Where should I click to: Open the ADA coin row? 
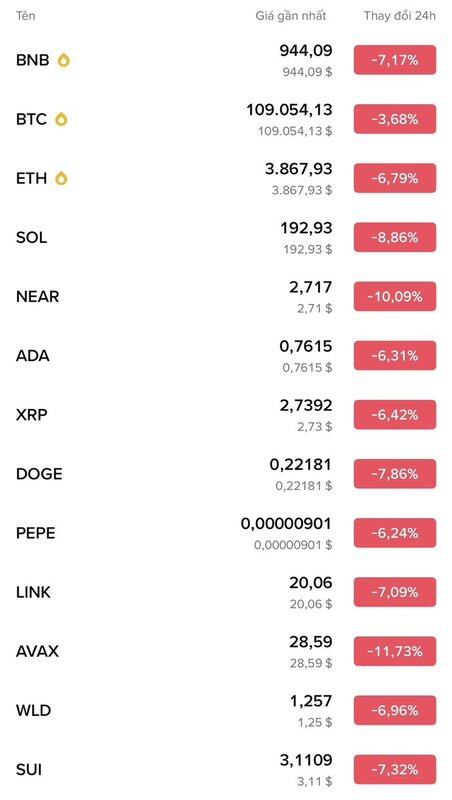point(226,356)
